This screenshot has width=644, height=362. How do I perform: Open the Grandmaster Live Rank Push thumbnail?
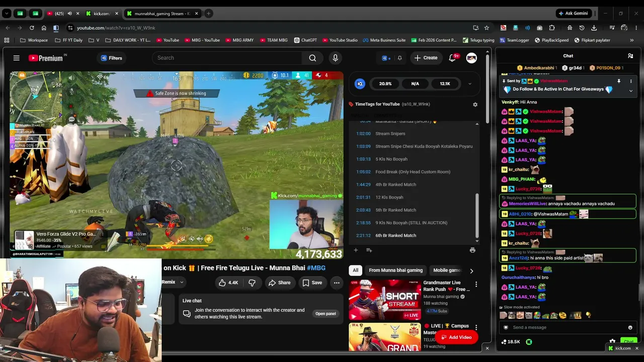[385, 300]
